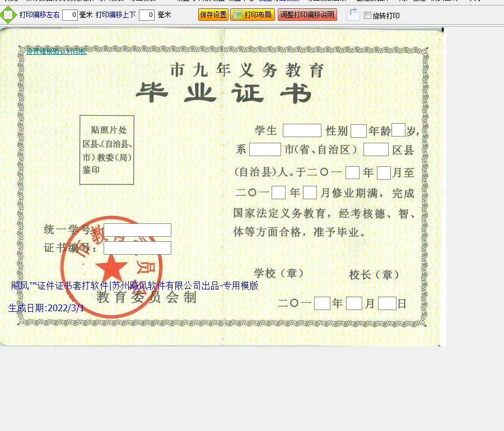Select the 区县 district field
Screen dimensions: 504x431
(376, 149)
